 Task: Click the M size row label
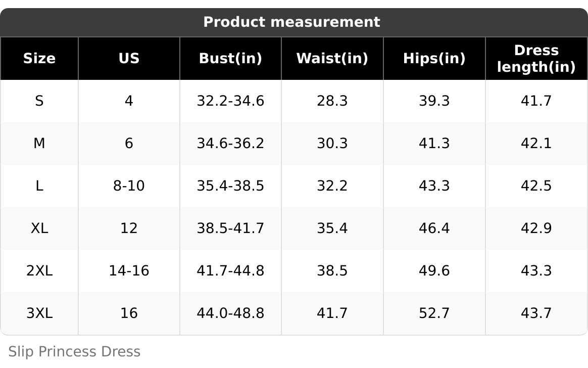point(39,143)
